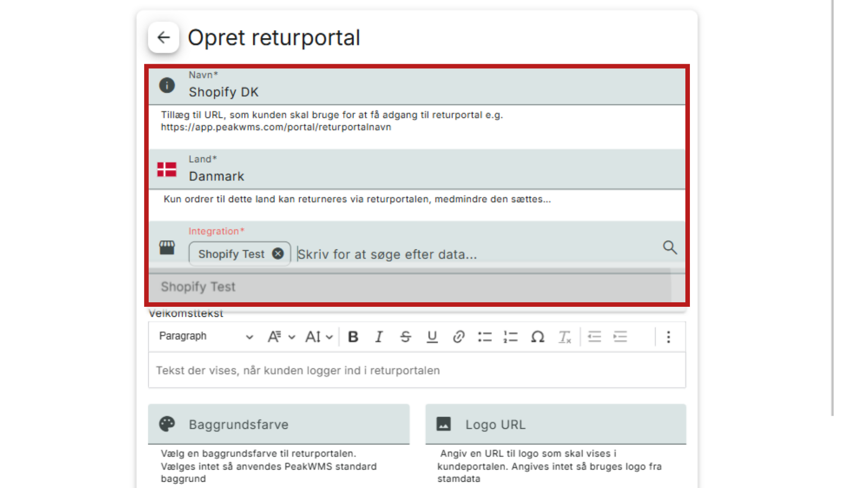Remove the Shopify Test chip
868x488 pixels.
click(278, 254)
